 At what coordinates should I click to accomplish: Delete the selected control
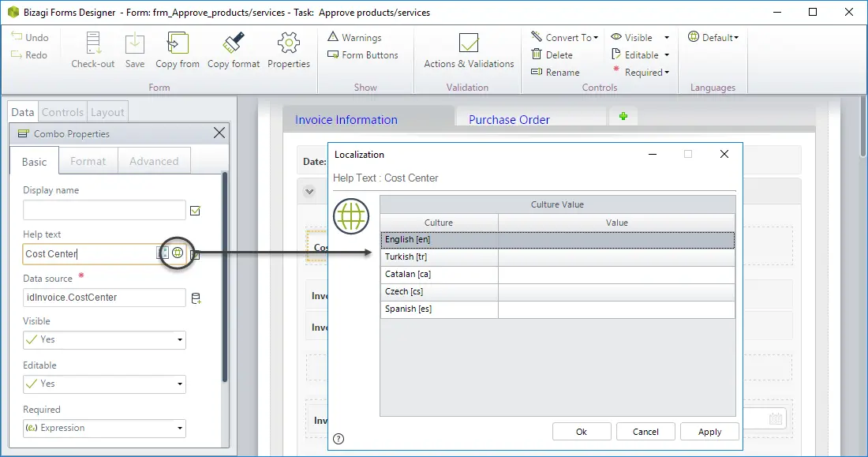552,54
